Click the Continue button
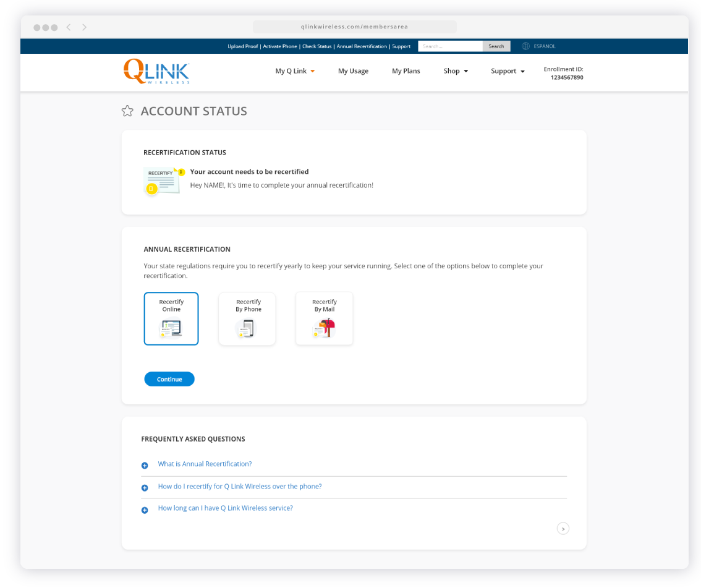Image resolution: width=701 pixels, height=588 pixels. [x=169, y=379]
